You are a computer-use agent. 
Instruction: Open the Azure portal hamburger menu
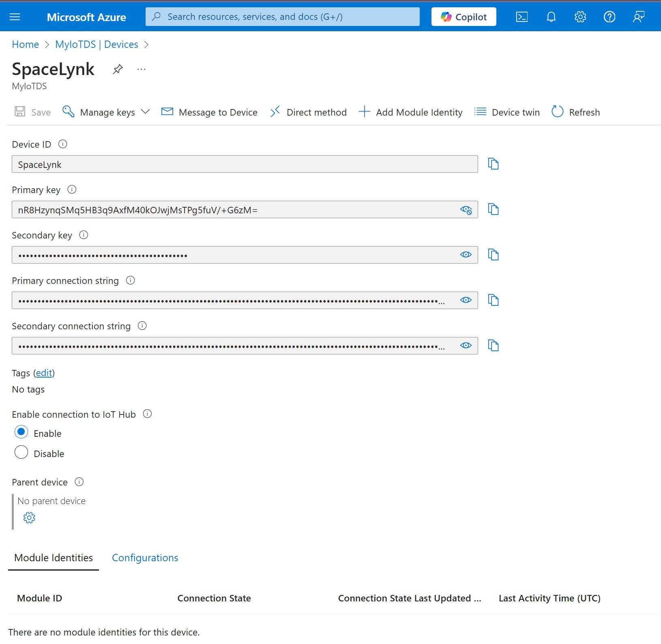pos(15,17)
